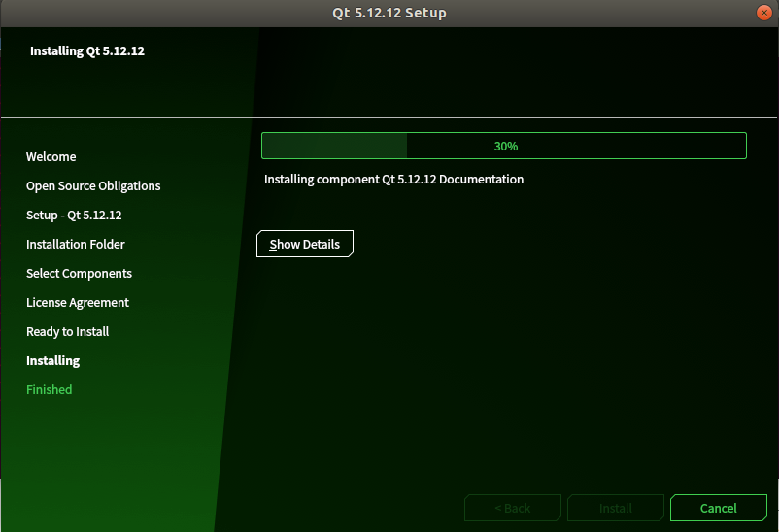Click the 30% installation progress bar
The width and height of the screenshot is (779, 532).
(x=504, y=146)
